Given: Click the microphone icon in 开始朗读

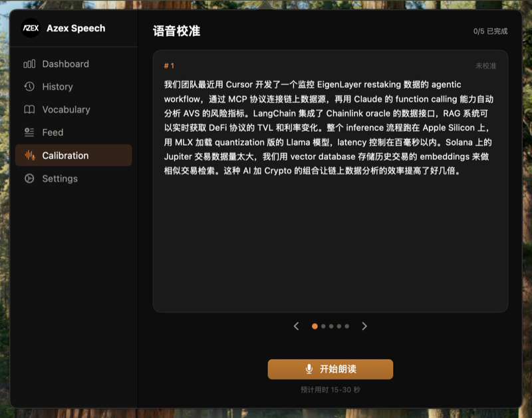Looking at the screenshot, I should (309, 369).
